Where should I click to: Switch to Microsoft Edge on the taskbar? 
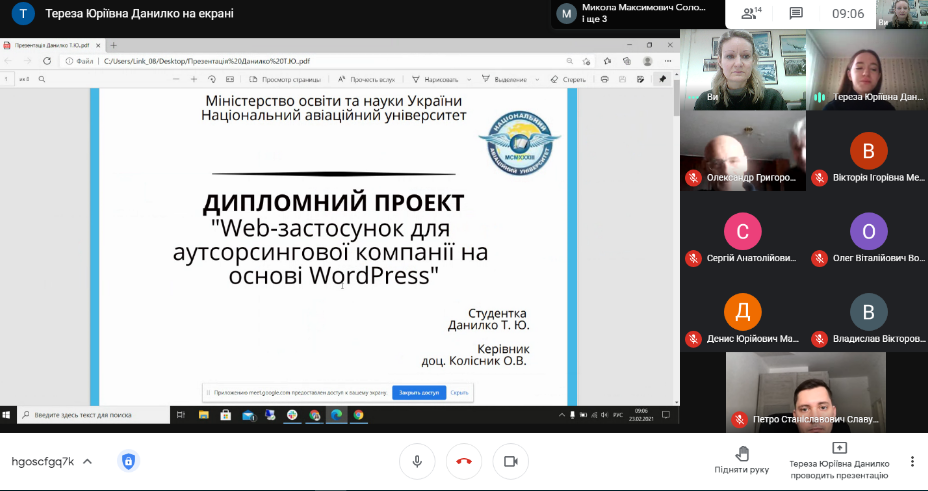click(x=336, y=415)
